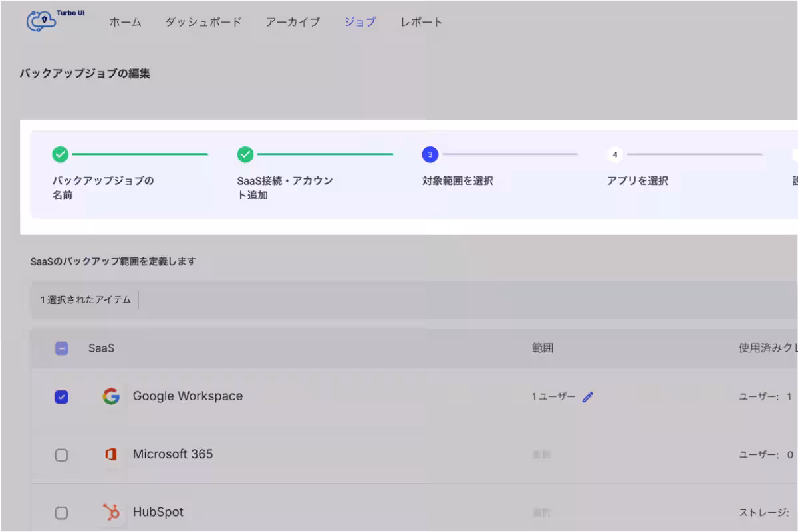Screen dimensions: 798x532
Task: Click the Microsoft 365 logo icon
Action: pos(110,454)
